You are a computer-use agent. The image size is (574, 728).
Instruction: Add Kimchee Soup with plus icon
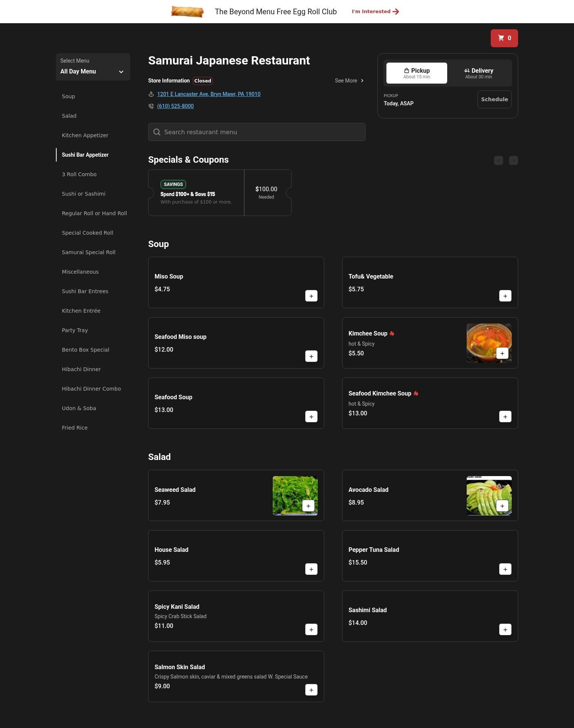[x=502, y=353]
